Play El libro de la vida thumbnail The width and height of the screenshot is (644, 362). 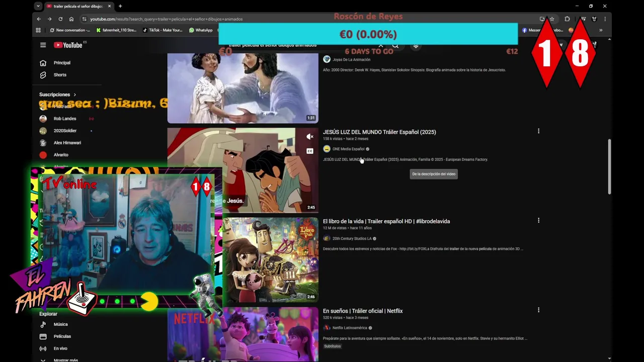270,259
